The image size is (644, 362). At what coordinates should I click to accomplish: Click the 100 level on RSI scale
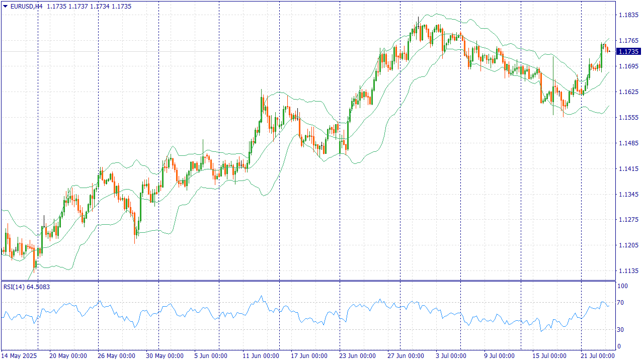click(623, 286)
